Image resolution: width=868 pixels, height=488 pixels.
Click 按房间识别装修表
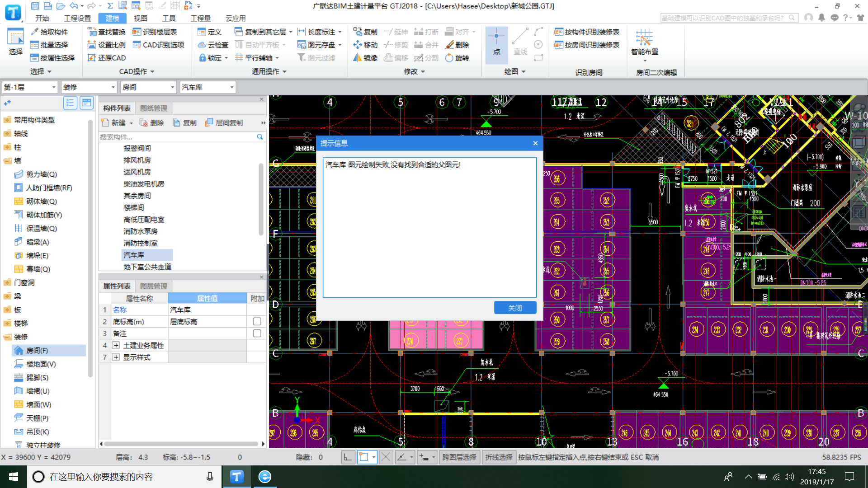[x=587, y=45]
